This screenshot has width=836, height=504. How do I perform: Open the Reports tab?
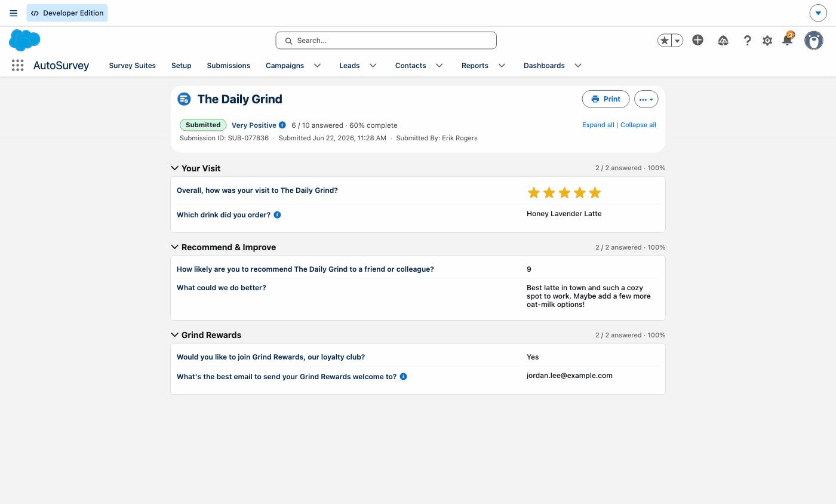[x=475, y=66]
